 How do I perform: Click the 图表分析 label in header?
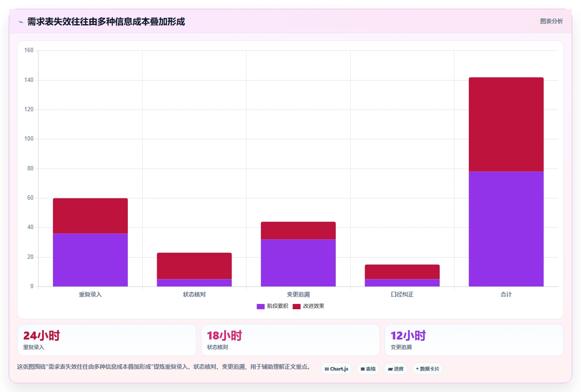click(551, 21)
